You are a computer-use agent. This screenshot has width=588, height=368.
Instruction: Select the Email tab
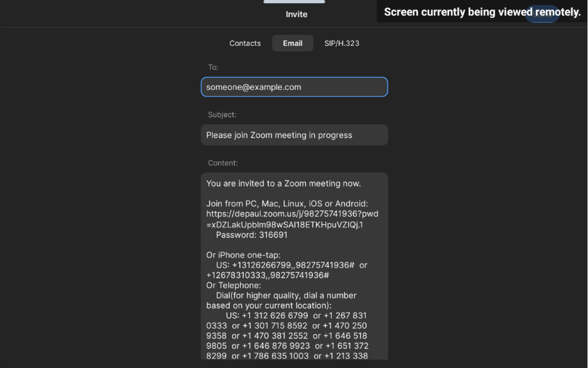pos(293,43)
